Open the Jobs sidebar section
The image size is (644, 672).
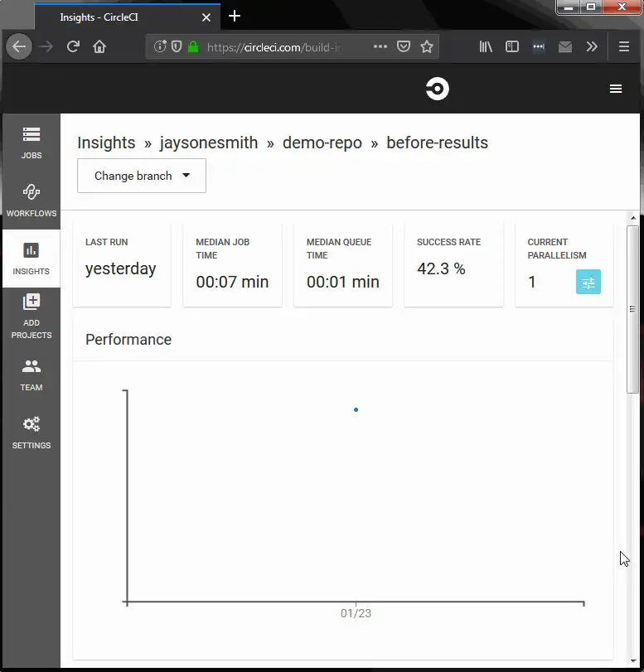click(31, 143)
